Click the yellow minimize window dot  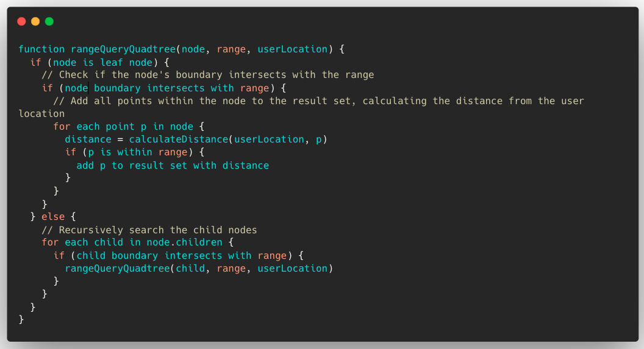35,21
